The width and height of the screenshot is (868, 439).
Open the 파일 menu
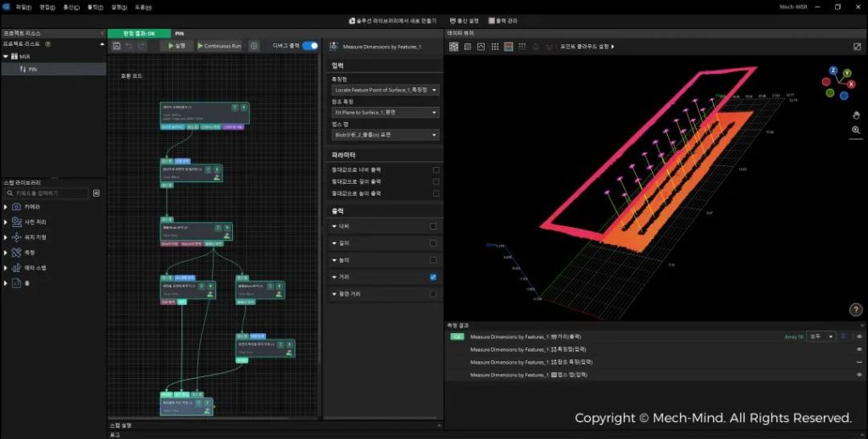(x=22, y=6)
